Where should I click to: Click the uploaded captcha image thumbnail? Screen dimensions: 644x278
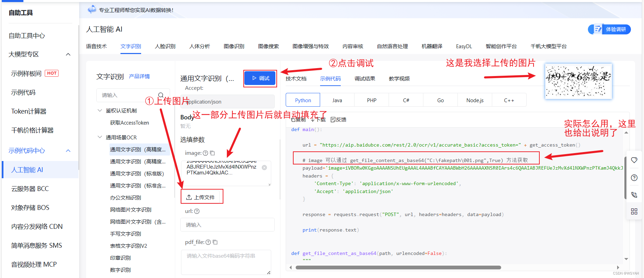(x=578, y=81)
